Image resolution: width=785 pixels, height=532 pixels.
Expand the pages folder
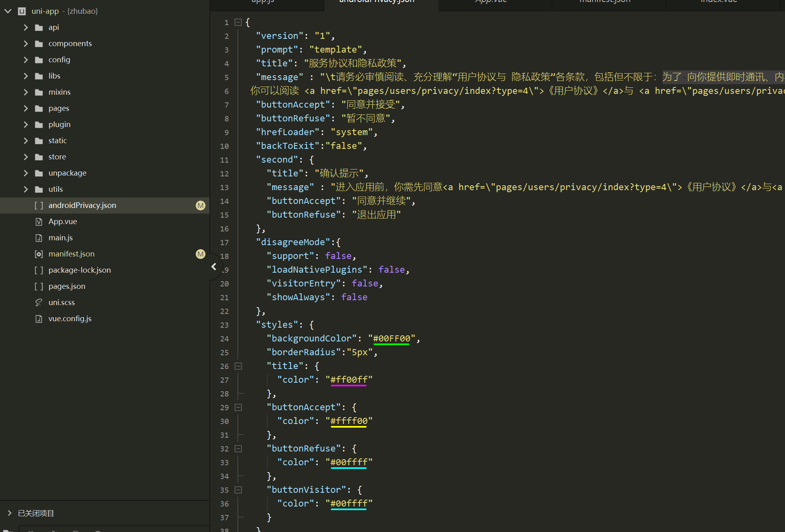(26, 108)
